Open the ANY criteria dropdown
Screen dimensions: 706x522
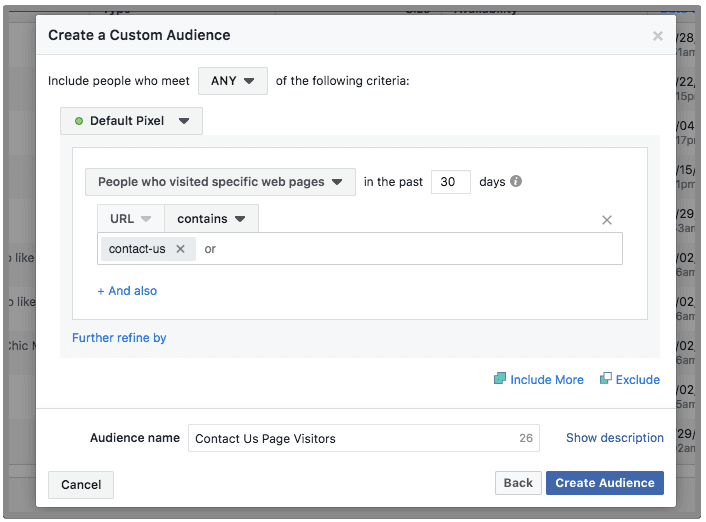tap(233, 81)
